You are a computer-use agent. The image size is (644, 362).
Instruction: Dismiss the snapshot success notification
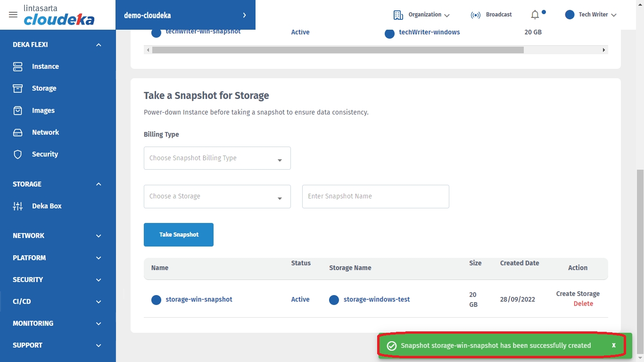613,346
